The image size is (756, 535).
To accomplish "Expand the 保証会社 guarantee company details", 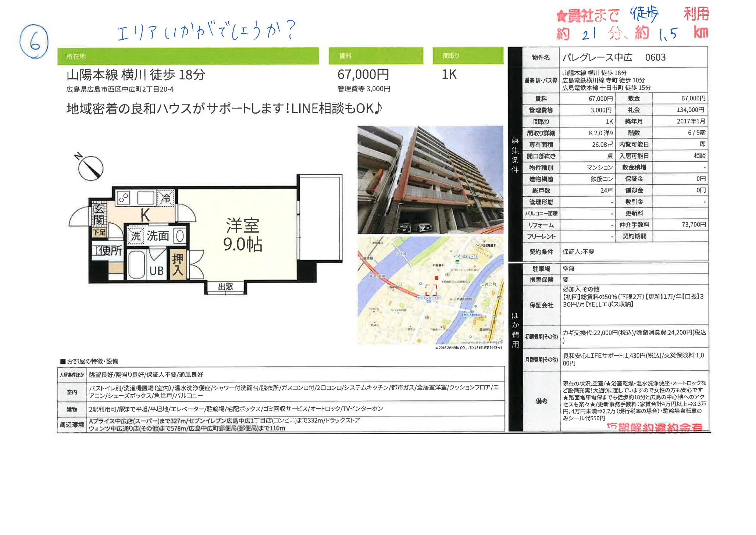I will [541, 305].
